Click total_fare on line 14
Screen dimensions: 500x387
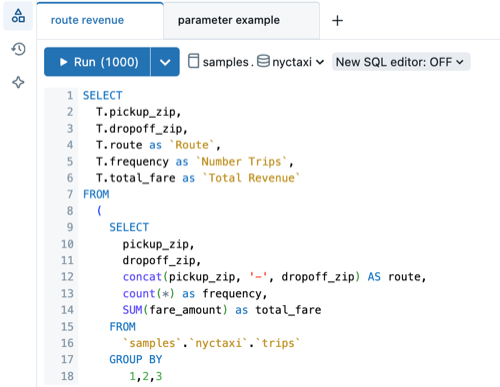(x=288, y=310)
